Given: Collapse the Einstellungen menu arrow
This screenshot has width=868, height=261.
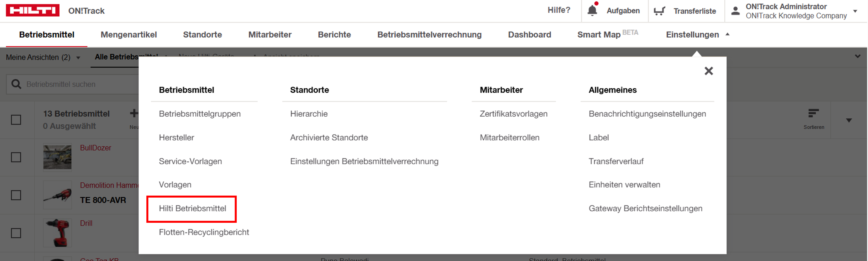Looking at the screenshot, I should click(728, 34).
